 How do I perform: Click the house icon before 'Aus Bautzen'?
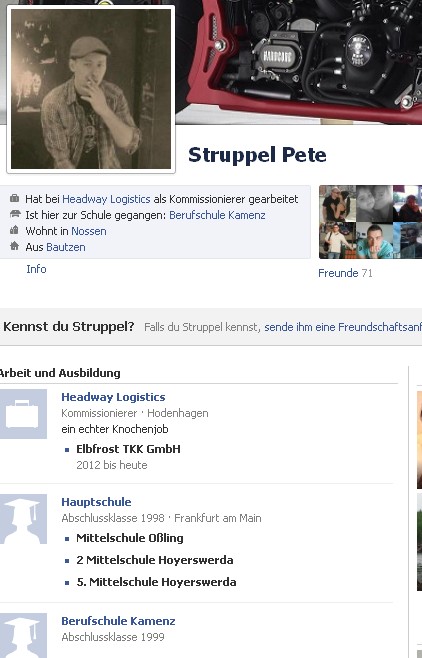(15, 246)
